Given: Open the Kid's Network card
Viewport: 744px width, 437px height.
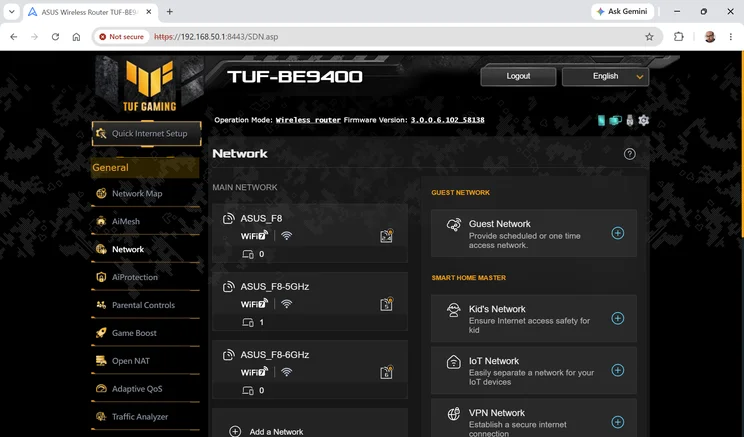Looking at the screenshot, I should 534,318.
